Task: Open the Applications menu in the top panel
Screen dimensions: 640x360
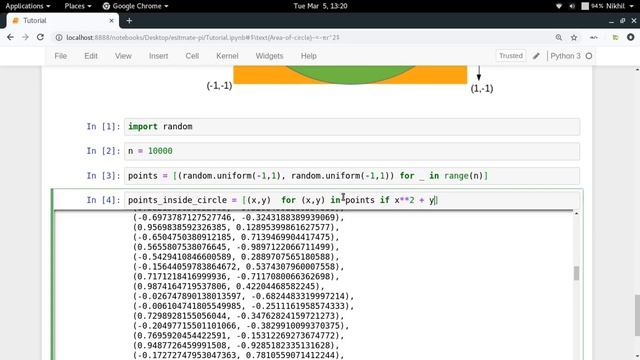Action: [28, 6]
